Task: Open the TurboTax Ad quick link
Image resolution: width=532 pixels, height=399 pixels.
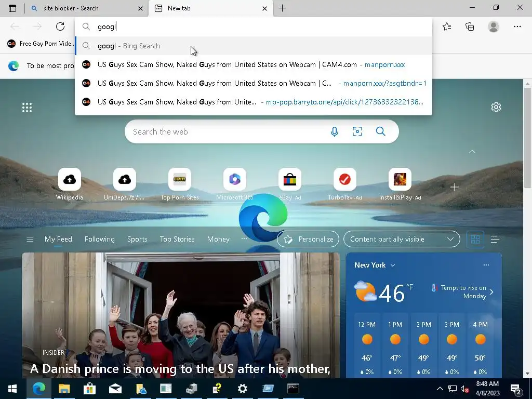Action: click(x=345, y=184)
